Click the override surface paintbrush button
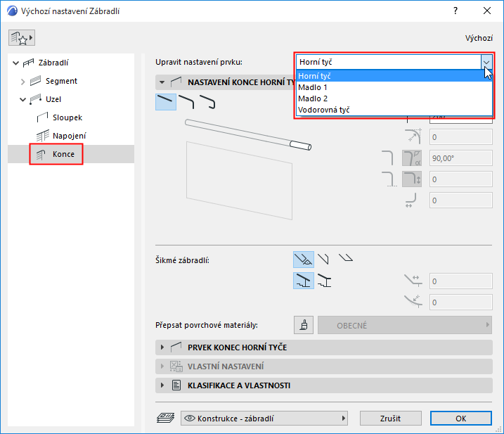 click(304, 325)
